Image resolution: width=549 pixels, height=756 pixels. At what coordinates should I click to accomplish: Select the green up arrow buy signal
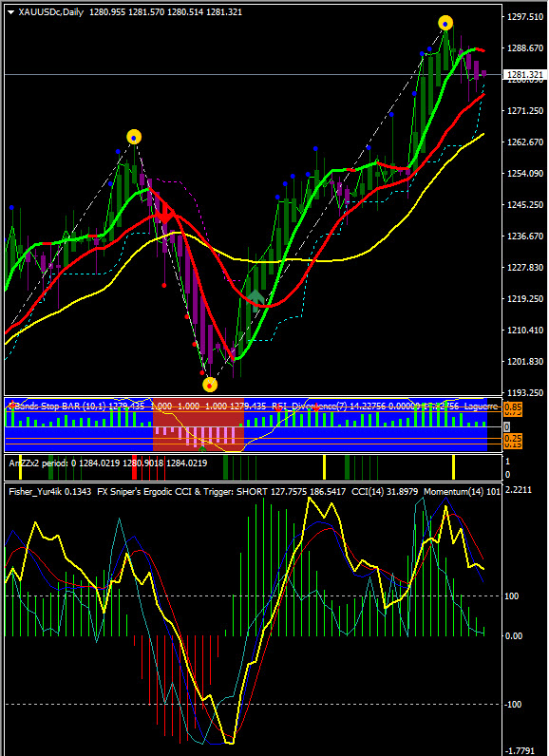point(255,297)
